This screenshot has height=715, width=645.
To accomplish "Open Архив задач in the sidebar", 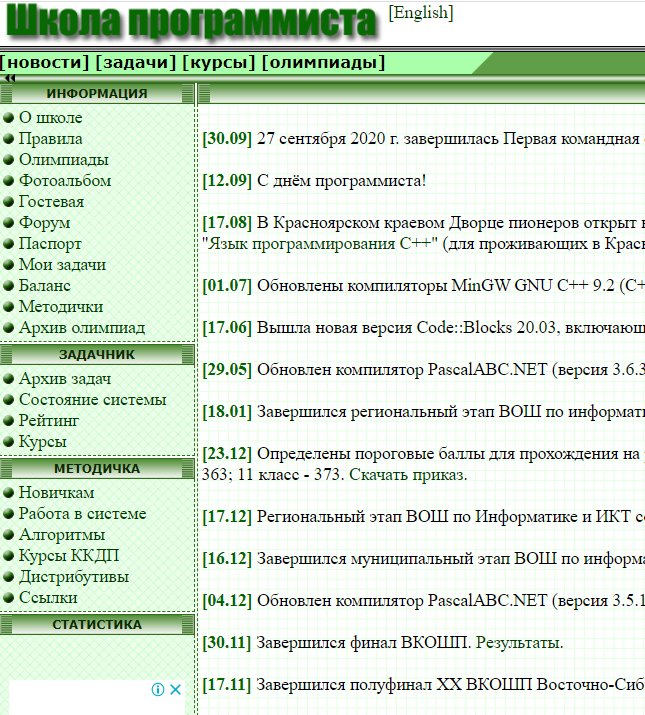I will 65,379.
